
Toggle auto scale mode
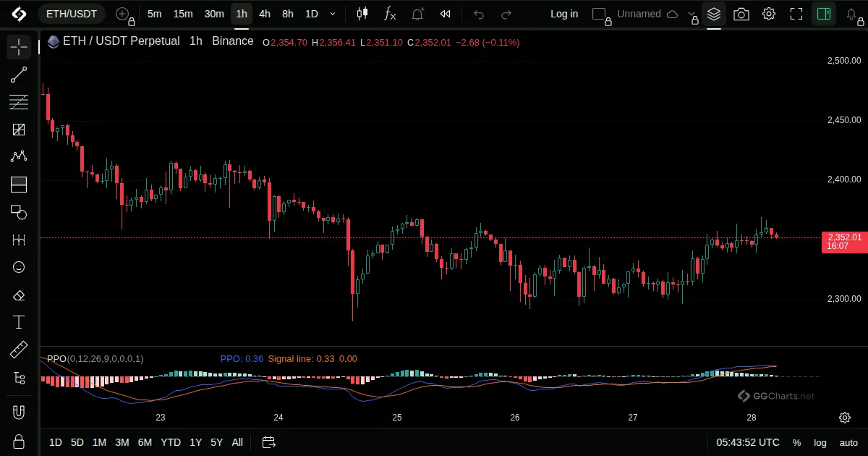(x=848, y=442)
